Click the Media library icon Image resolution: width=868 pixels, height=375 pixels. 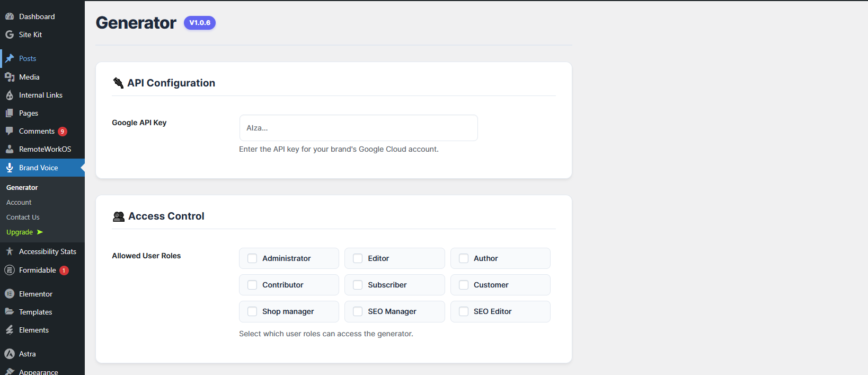coord(10,77)
